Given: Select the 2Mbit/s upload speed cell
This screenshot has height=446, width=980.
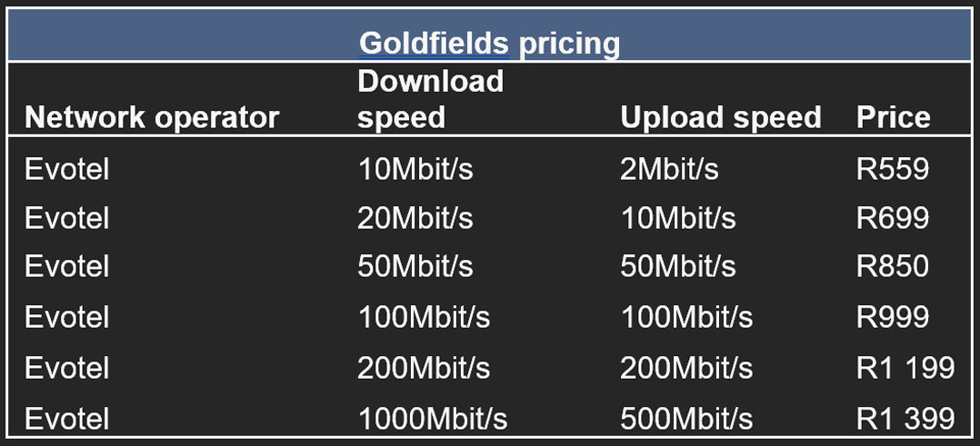Looking at the screenshot, I should (669, 169).
